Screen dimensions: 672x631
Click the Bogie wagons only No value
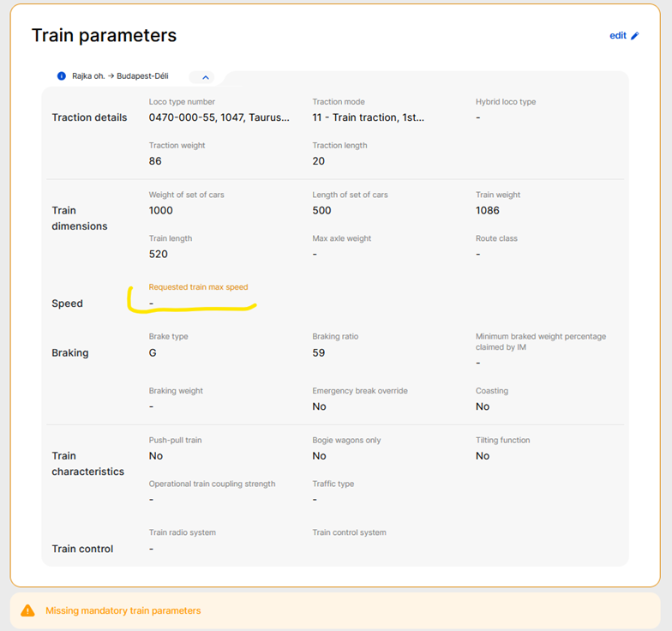pyautogui.click(x=319, y=456)
